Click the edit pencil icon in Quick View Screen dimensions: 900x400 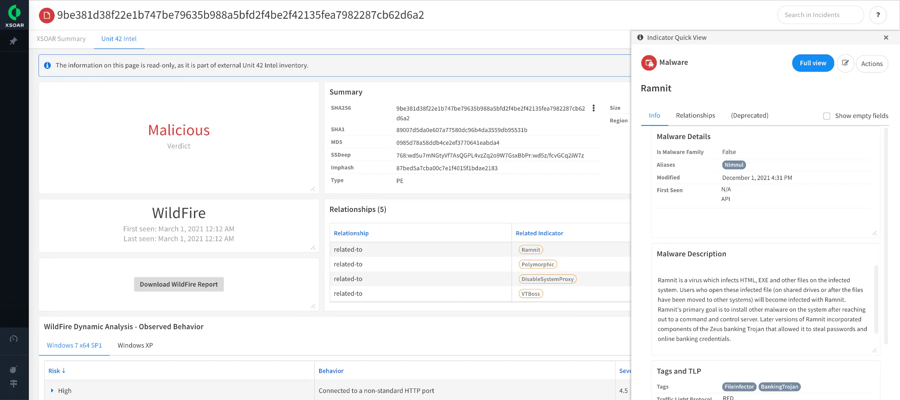point(845,64)
